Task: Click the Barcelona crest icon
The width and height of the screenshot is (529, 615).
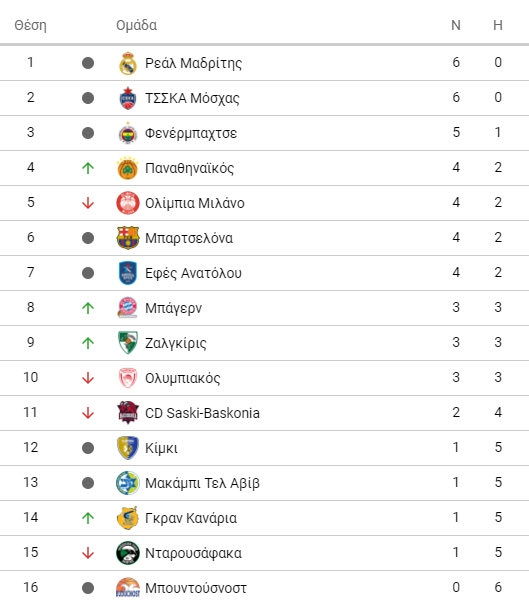Action: 127,238
